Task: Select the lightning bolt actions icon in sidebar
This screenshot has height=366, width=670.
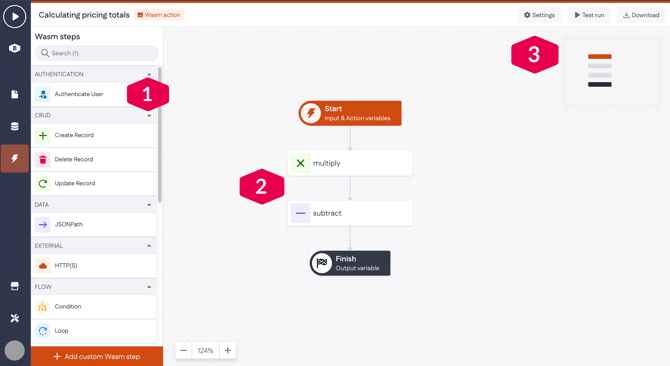Action: (x=15, y=158)
